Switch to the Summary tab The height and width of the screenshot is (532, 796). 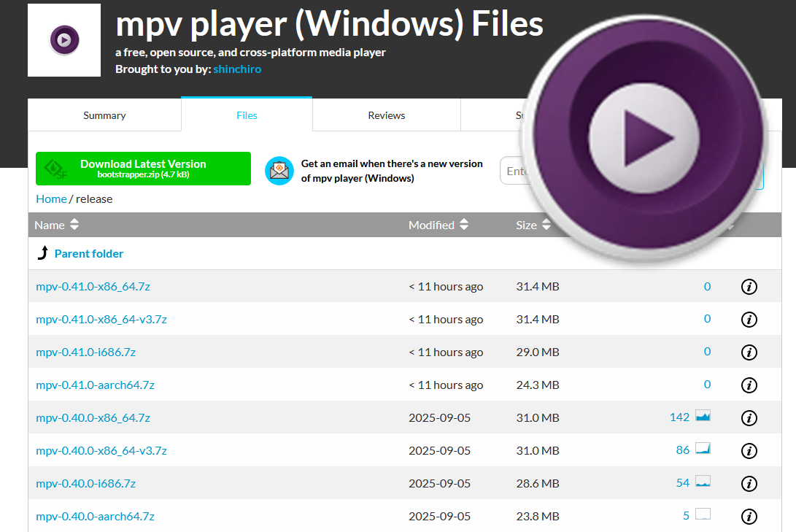tap(104, 115)
